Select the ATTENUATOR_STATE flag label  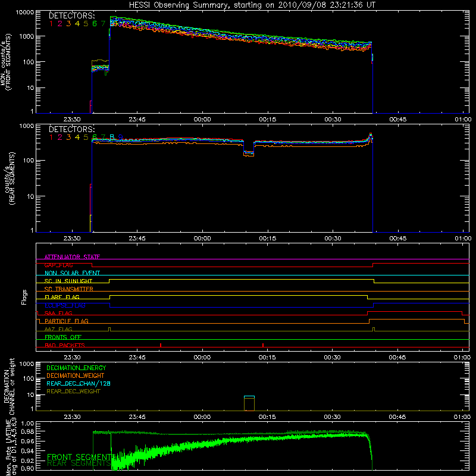click(72, 257)
